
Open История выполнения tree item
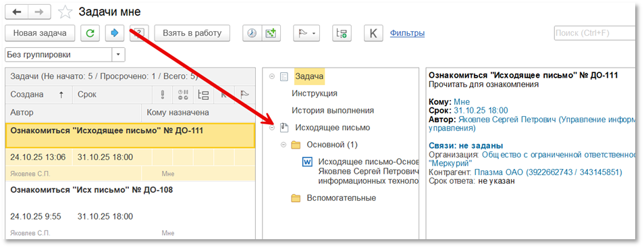tap(333, 111)
